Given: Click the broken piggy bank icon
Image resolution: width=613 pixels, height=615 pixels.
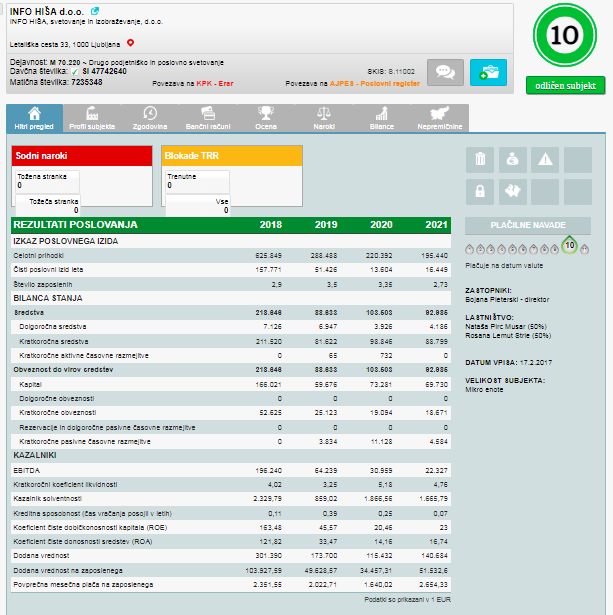Looking at the screenshot, I should coord(513,191).
